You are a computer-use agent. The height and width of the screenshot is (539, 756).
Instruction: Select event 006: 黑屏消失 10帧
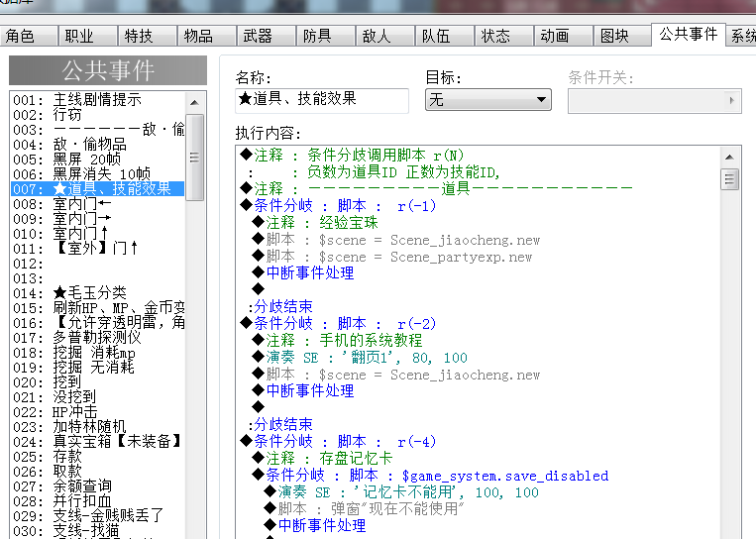point(98,174)
